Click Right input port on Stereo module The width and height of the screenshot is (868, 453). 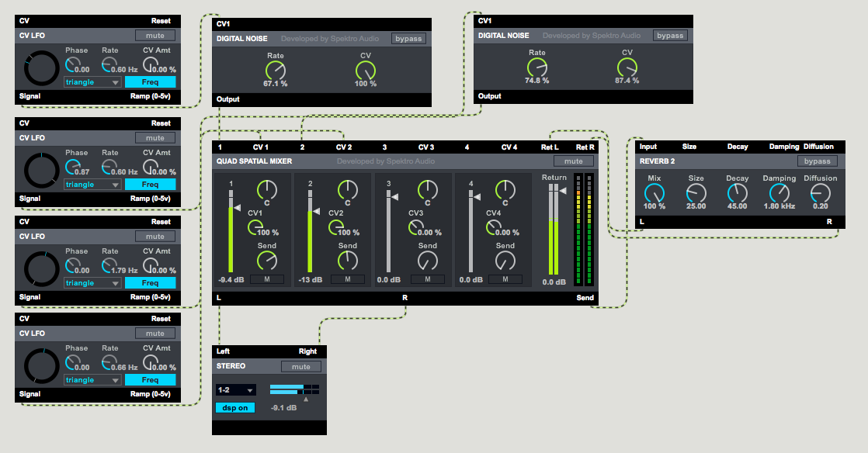pos(307,351)
